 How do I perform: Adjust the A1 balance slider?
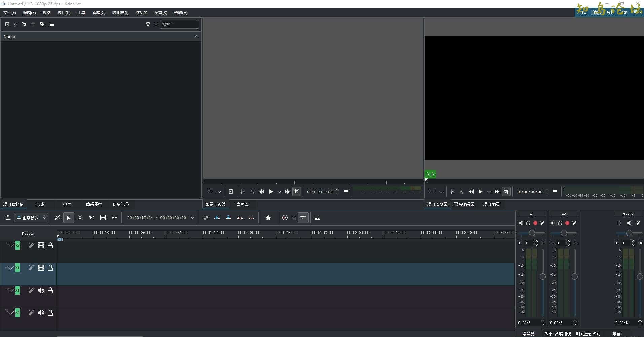532,233
